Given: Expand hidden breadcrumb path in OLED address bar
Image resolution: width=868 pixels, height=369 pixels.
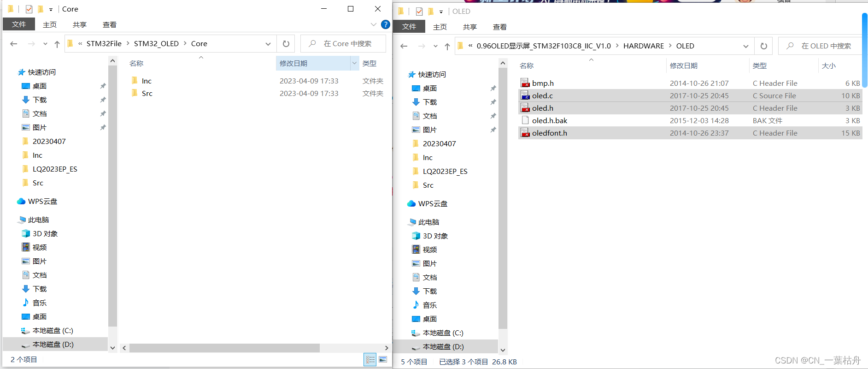Looking at the screenshot, I should click(470, 46).
